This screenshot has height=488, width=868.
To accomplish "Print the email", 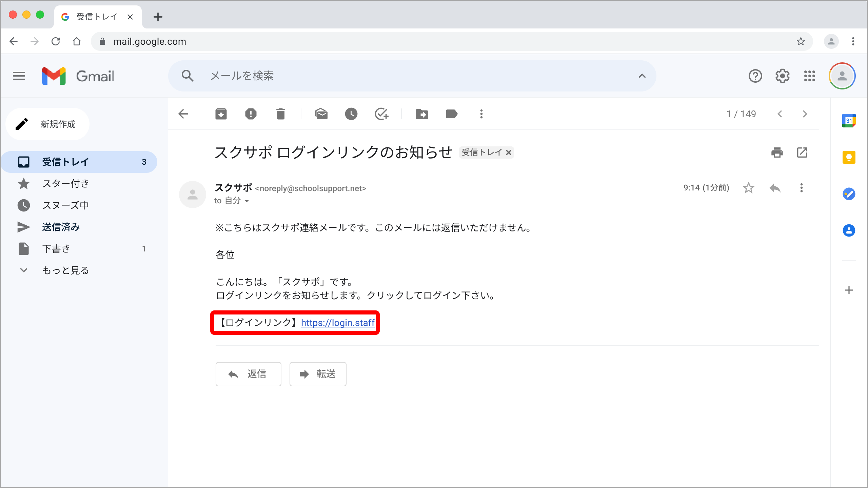I will (x=777, y=152).
